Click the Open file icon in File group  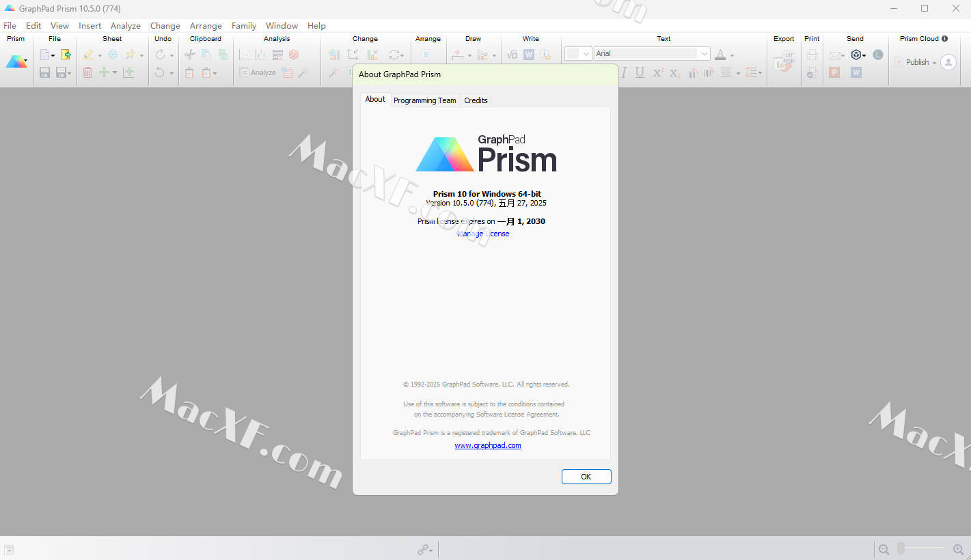(66, 55)
